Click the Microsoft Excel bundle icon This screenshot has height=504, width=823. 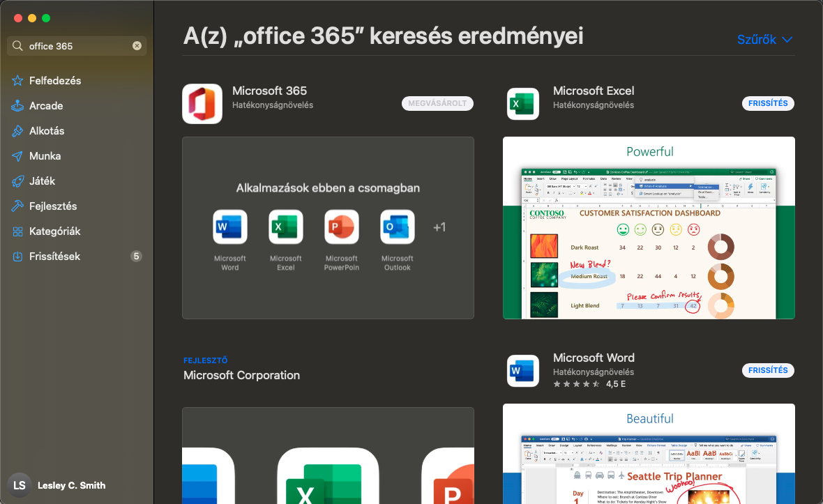click(285, 227)
